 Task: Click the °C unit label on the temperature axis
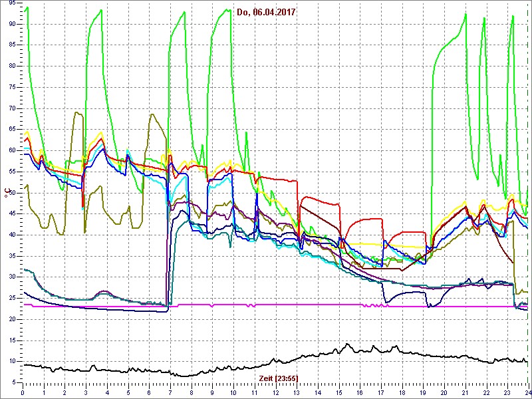point(7,192)
